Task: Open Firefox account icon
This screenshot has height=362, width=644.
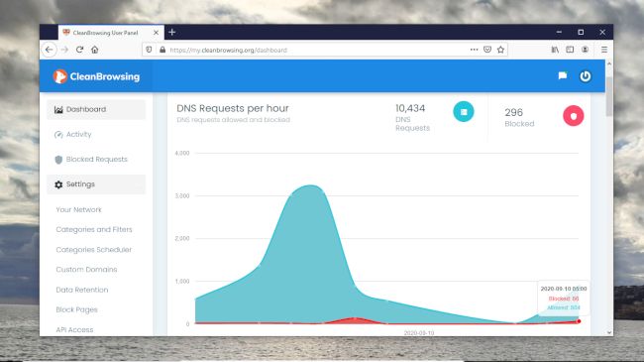Action: point(585,50)
